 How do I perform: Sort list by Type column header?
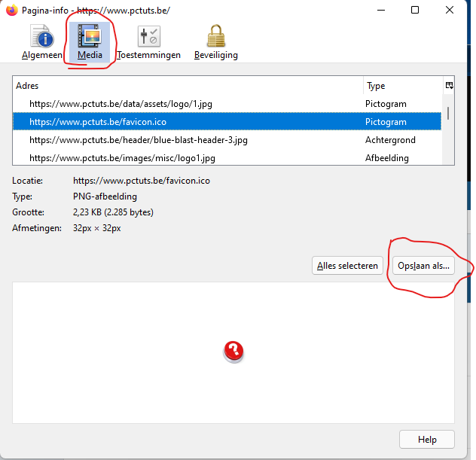pos(401,86)
